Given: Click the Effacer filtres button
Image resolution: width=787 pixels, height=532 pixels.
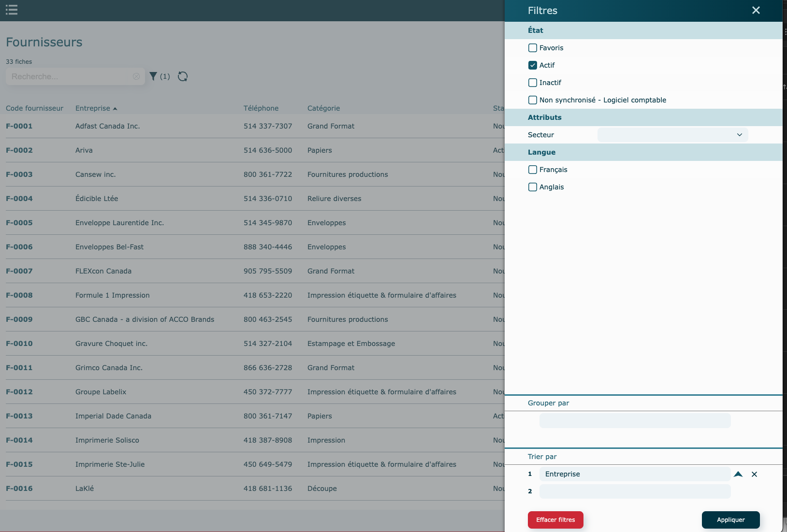Looking at the screenshot, I should point(555,520).
